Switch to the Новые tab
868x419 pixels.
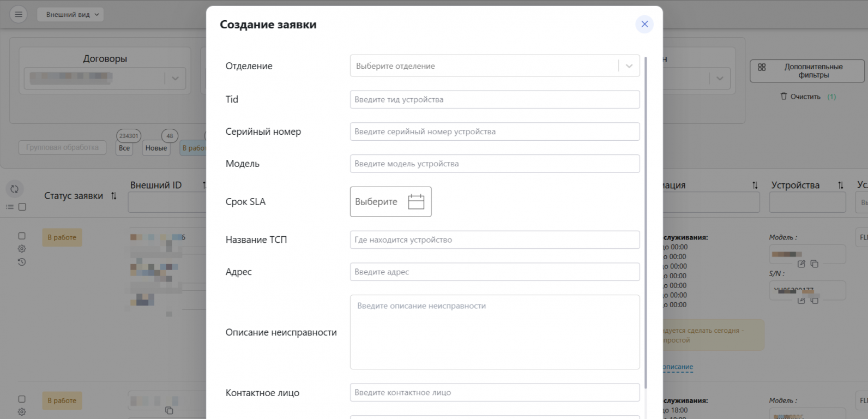click(156, 148)
